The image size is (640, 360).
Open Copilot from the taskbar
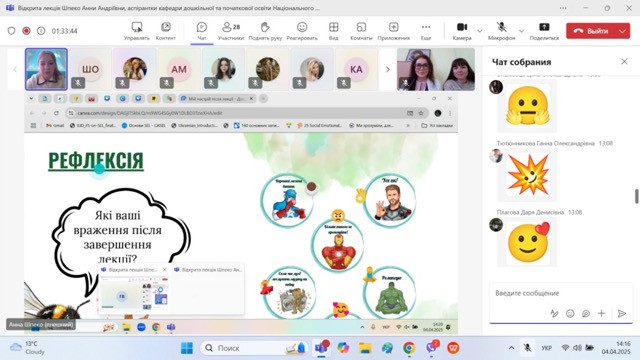point(343,348)
